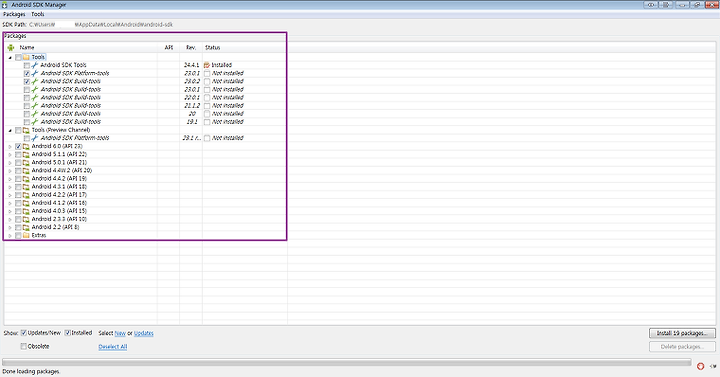
Task: Check Android SDK Build-tools 23.0.1 checkbox
Action: 27,90
